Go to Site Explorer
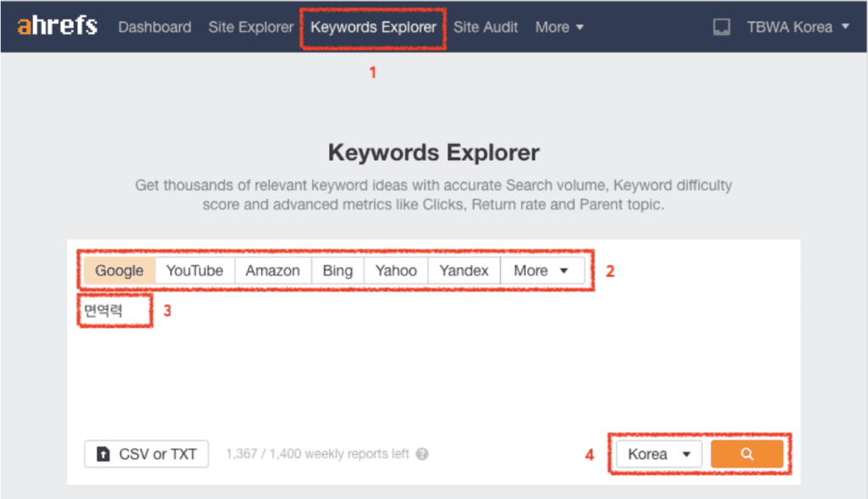Viewport: 868px width, 499px height. (x=251, y=27)
